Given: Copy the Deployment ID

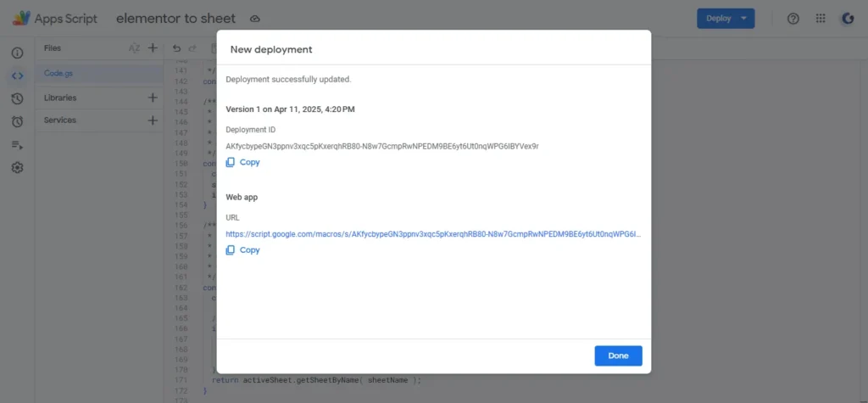Looking at the screenshot, I should (243, 162).
